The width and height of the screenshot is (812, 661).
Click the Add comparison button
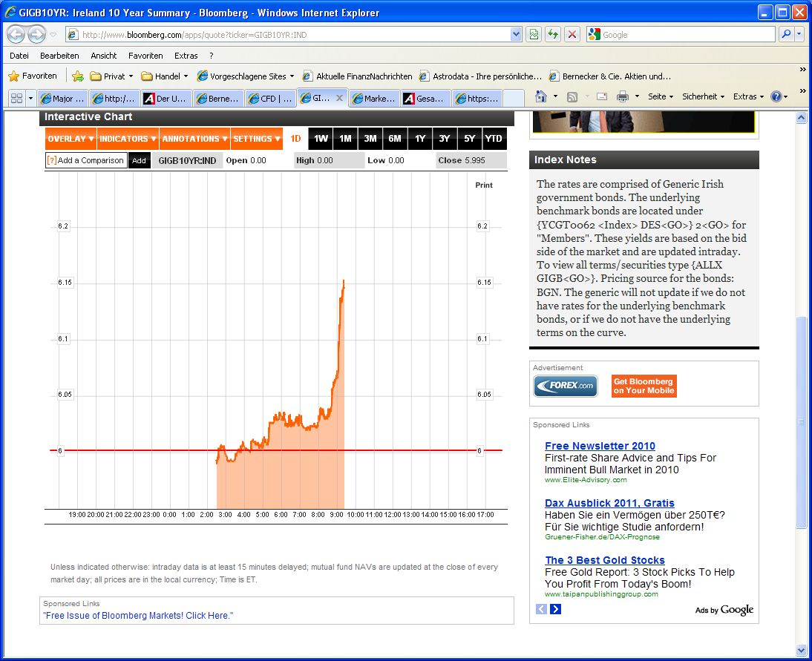(x=139, y=160)
